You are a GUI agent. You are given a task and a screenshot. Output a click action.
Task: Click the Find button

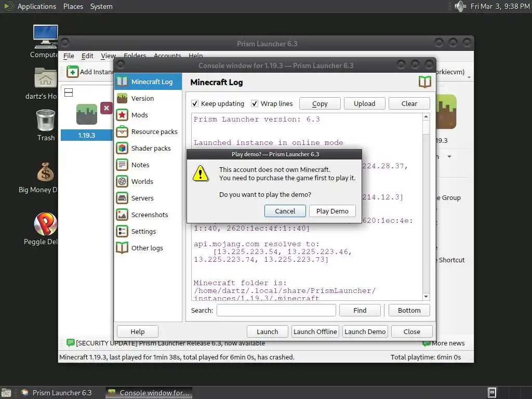[x=360, y=310]
